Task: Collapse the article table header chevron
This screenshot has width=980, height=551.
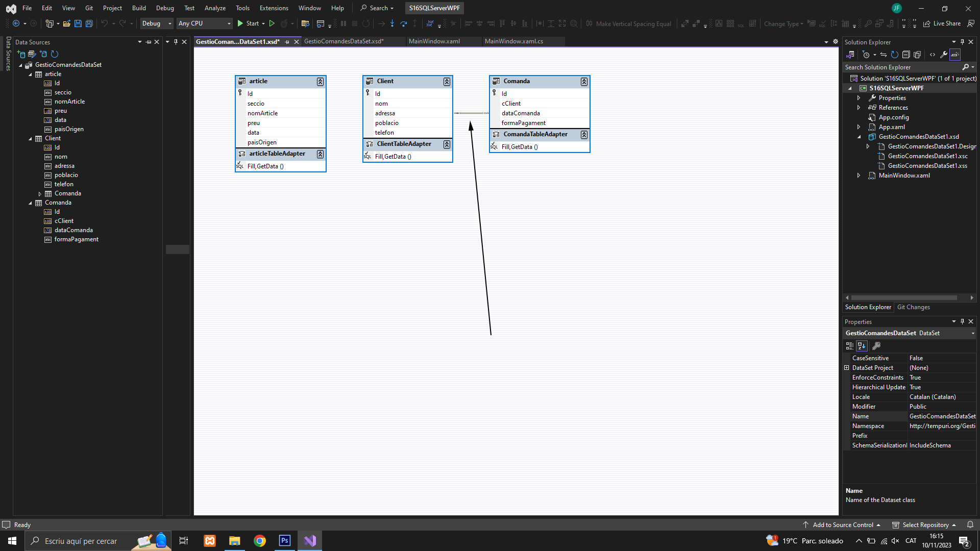Action: click(320, 82)
